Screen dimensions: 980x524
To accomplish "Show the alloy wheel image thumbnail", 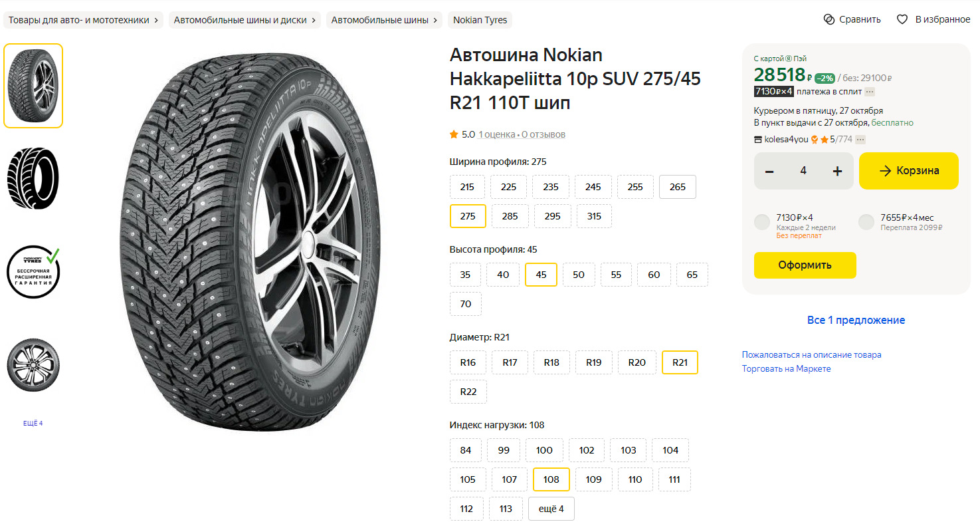I will [x=33, y=365].
